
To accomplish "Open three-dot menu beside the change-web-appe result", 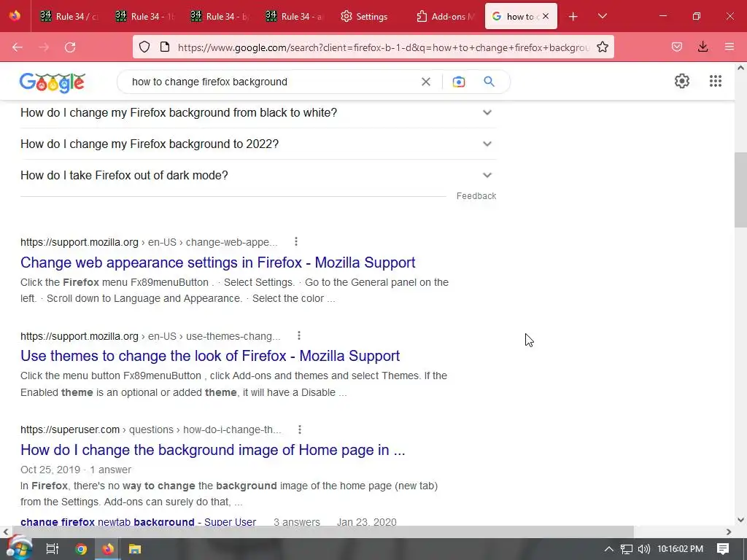I will 296,242.
